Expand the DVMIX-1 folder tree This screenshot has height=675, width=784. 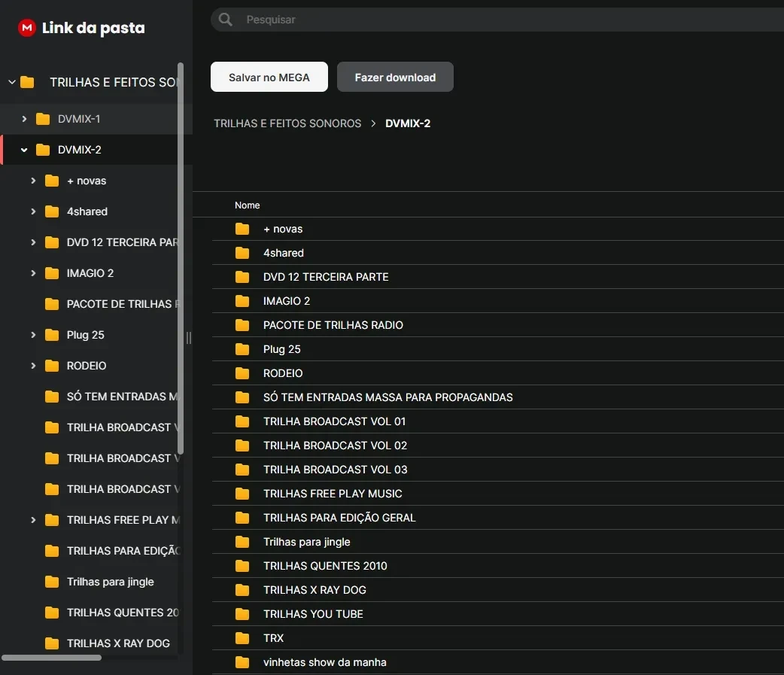(x=25, y=119)
